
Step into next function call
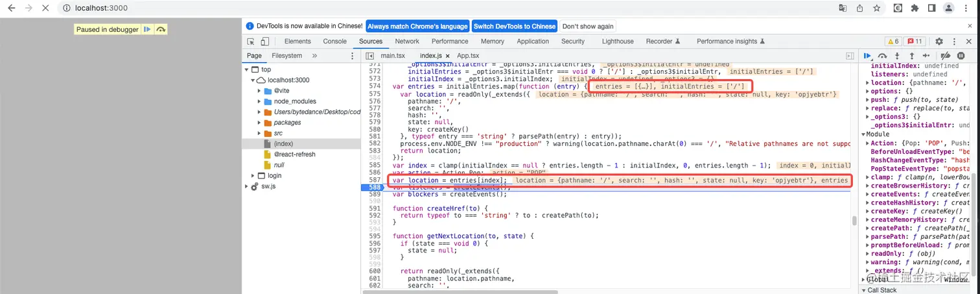(897, 56)
